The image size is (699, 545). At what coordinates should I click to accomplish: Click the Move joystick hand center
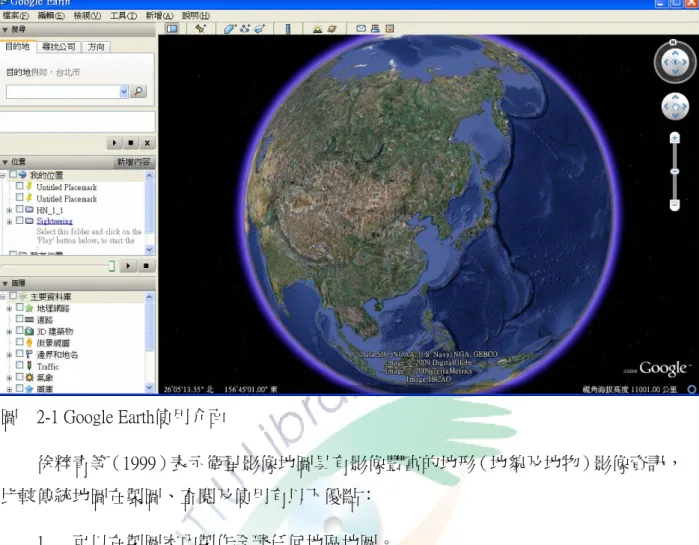[675, 107]
